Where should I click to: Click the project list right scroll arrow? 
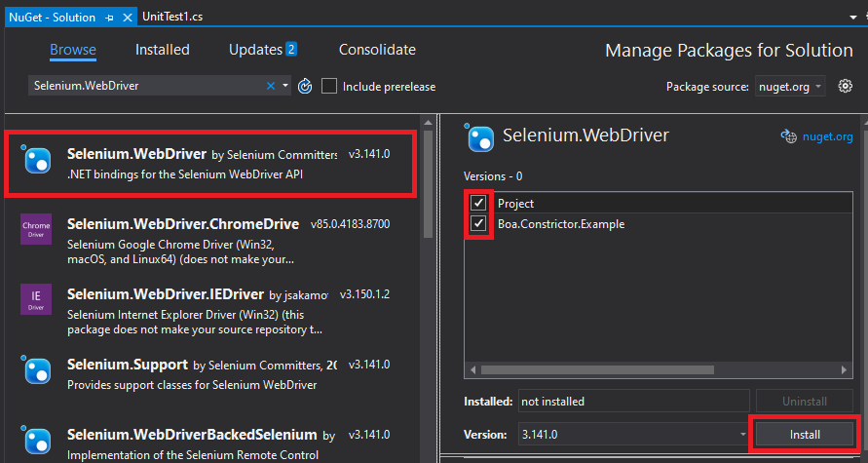pyautogui.click(x=844, y=369)
